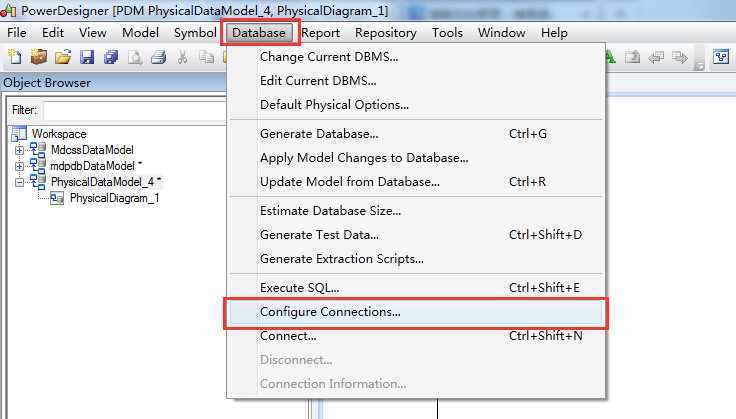The width and height of the screenshot is (736, 419).
Task: Open the View menu
Action: pyautogui.click(x=92, y=33)
